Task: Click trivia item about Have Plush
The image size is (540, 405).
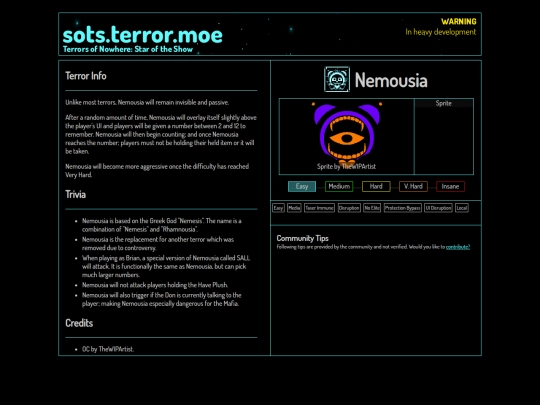Action: (x=155, y=285)
